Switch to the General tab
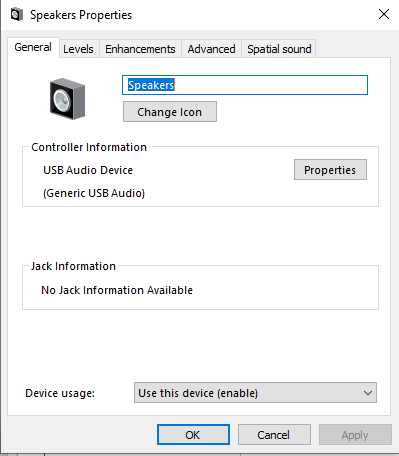 [33, 47]
